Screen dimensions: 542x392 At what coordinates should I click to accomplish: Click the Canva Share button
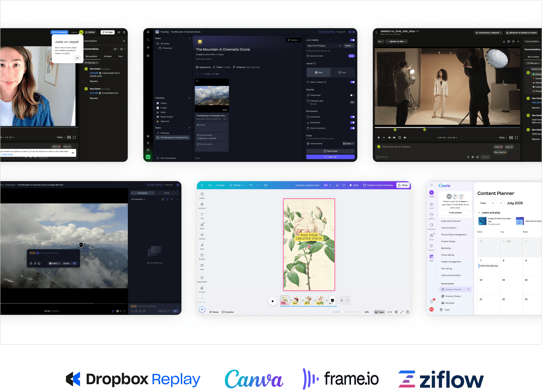[x=403, y=185]
